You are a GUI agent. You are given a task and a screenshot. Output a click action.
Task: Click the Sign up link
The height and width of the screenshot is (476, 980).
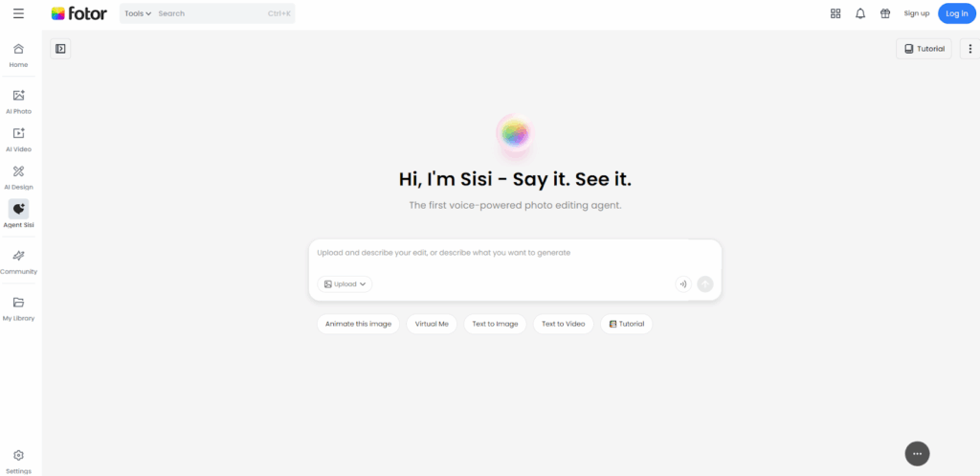coord(916,13)
